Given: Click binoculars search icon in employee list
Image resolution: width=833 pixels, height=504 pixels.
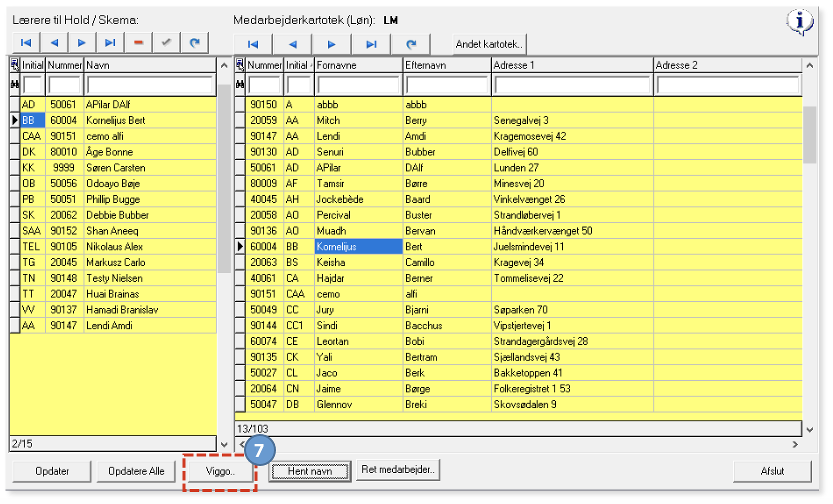Looking at the screenshot, I should 240,84.
